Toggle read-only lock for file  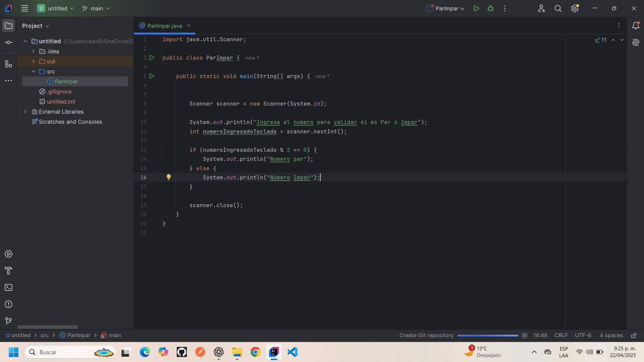coord(634,336)
